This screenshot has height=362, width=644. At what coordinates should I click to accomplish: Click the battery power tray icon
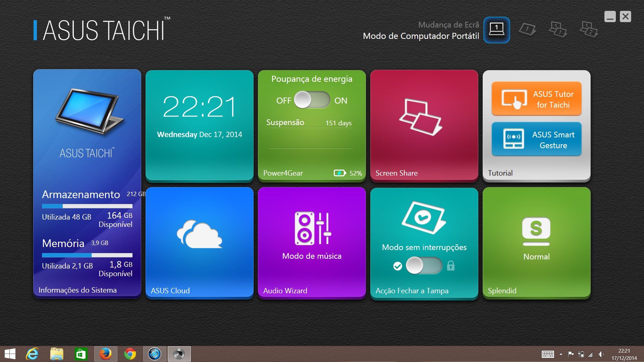pyautogui.click(x=581, y=354)
